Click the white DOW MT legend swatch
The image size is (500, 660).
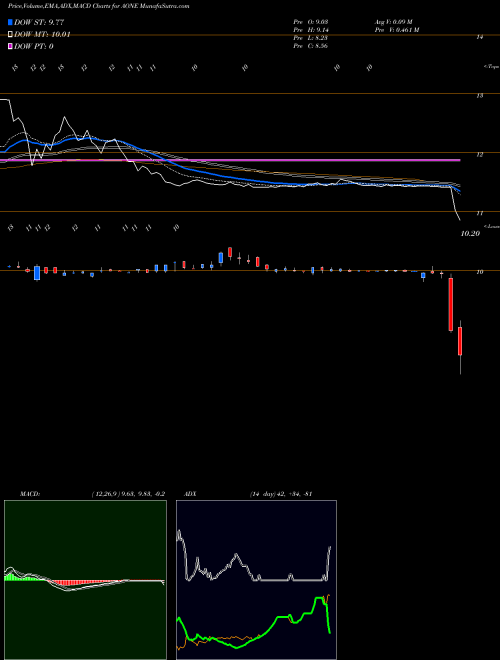pyautogui.click(x=10, y=34)
